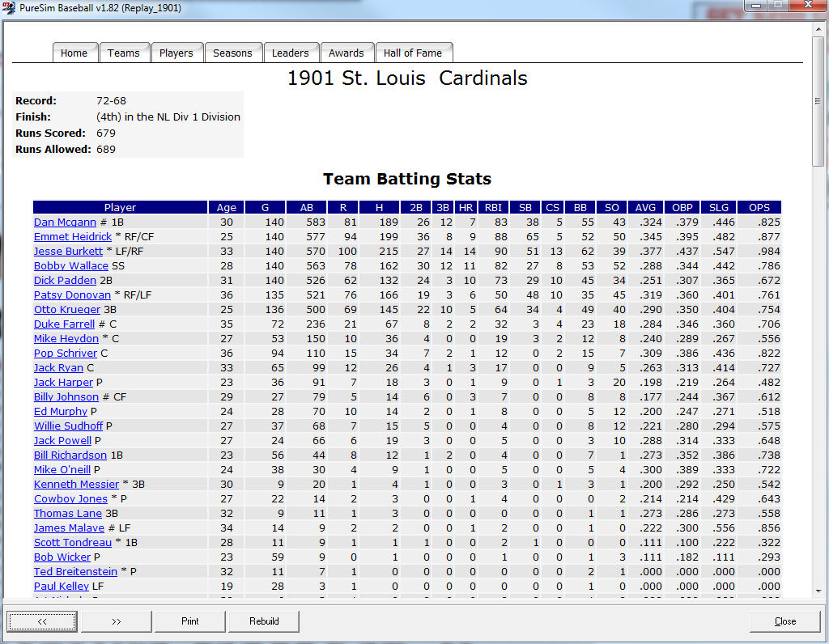Close the report with Close button
Image resolution: width=829 pixels, height=644 pixels.
point(785,621)
